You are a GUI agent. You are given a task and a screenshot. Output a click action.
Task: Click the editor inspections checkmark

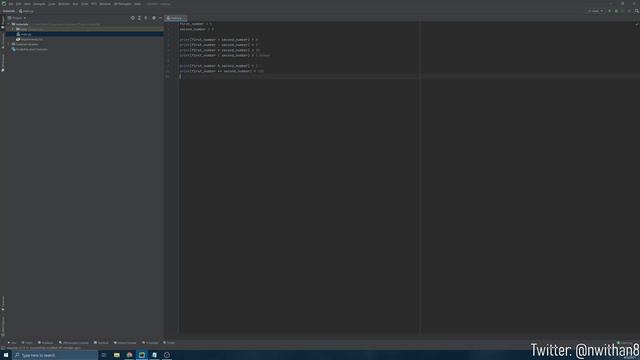point(637,24)
